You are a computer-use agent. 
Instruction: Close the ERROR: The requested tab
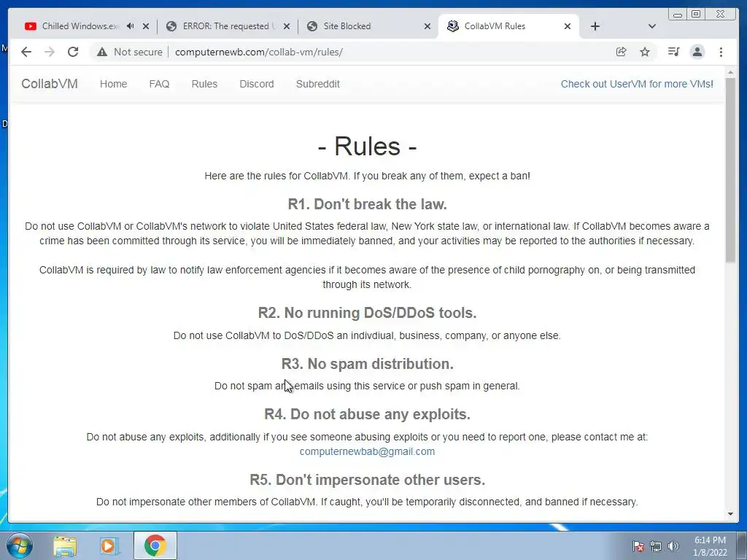pyautogui.click(x=286, y=26)
